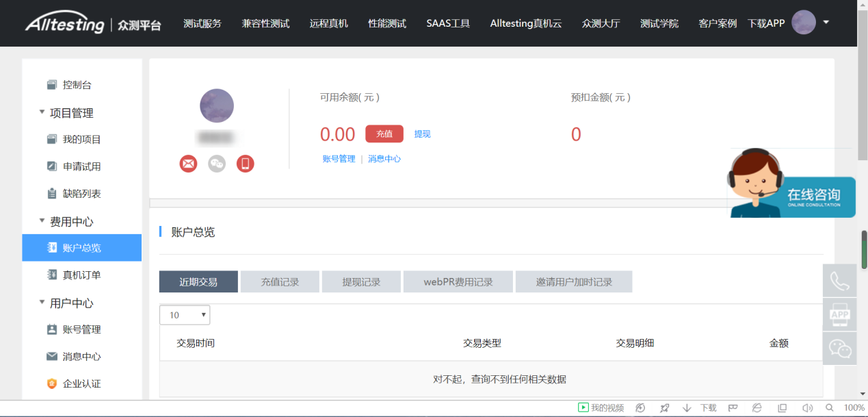The height and width of the screenshot is (417, 868).
Task: Open the page size dropdown showing 10
Action: [185, 315]
